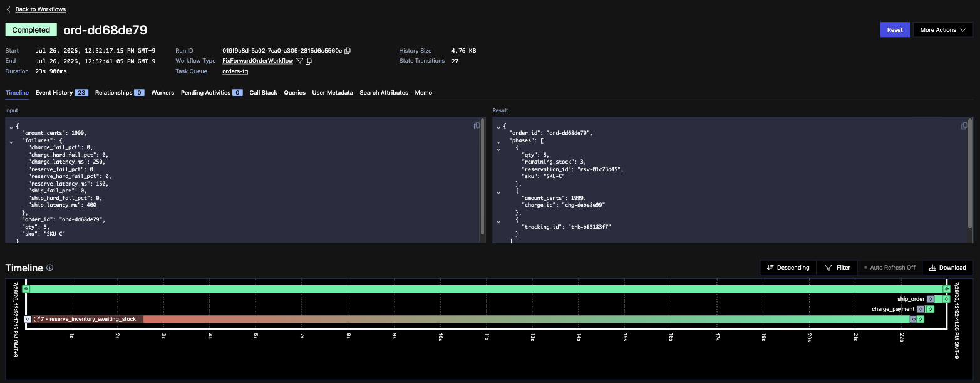Viewport: 980px width, 383px height.
Task: Toggle Auto Refresh Off control
Action: 889,267
